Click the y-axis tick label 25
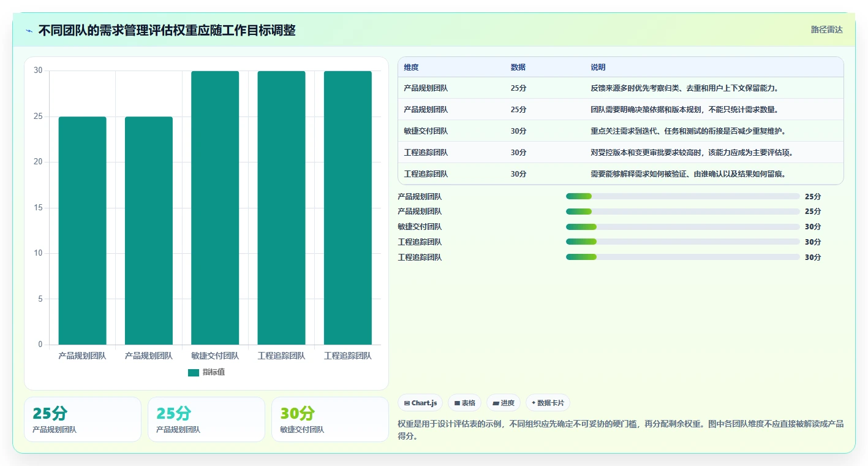Image resolution: width=868 pixels, height=466 pixels. pos(38,116)
